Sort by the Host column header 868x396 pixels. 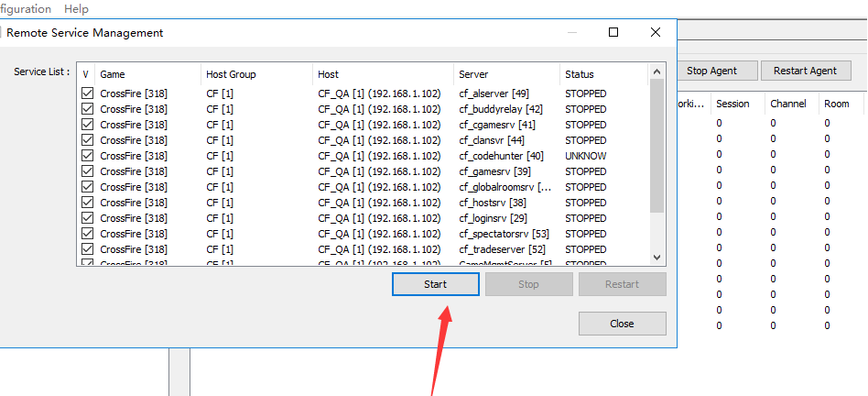click(384, 74)
